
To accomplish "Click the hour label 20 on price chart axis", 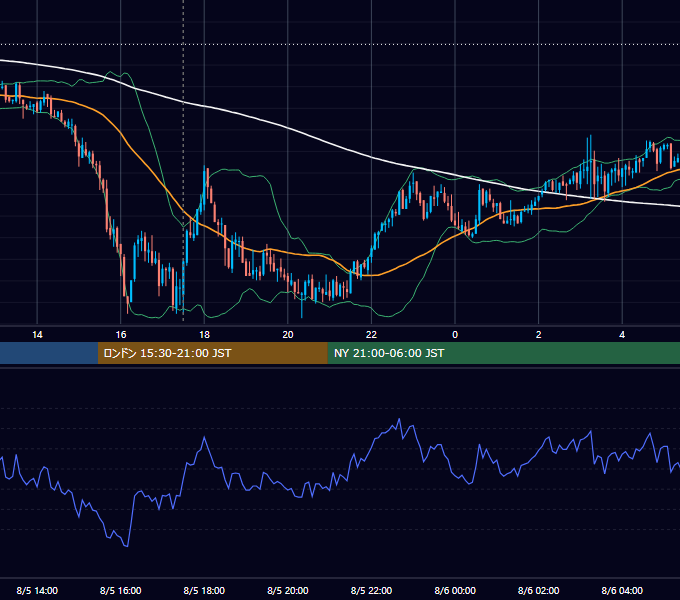I will pos(288,335).
